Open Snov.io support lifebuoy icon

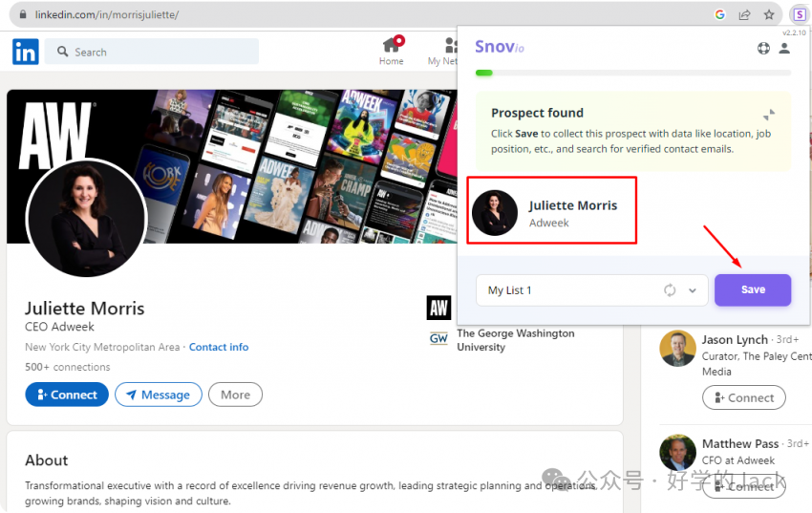point(763,49)
